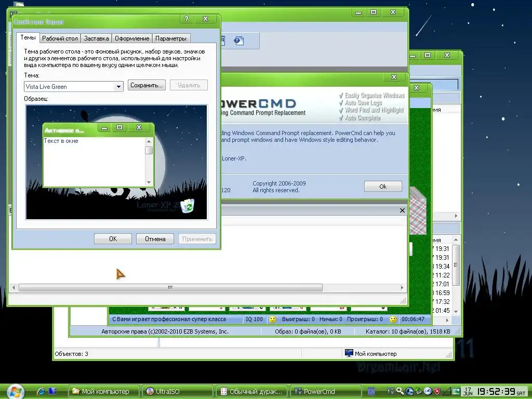Screen dimensions: 532x399
Task: Click the right arrow of PowerCmd horizontal scrollbar
Action: coord(402,287)
